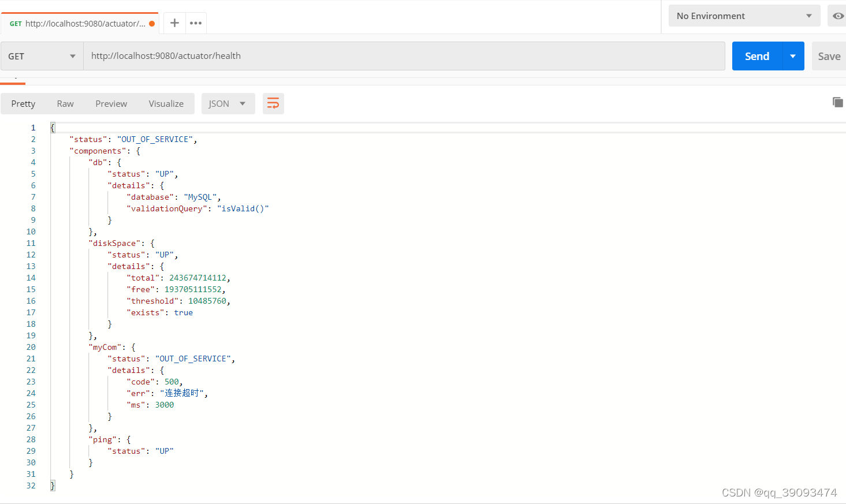Click the "isValid()" validationQuery value

point(243,208)
